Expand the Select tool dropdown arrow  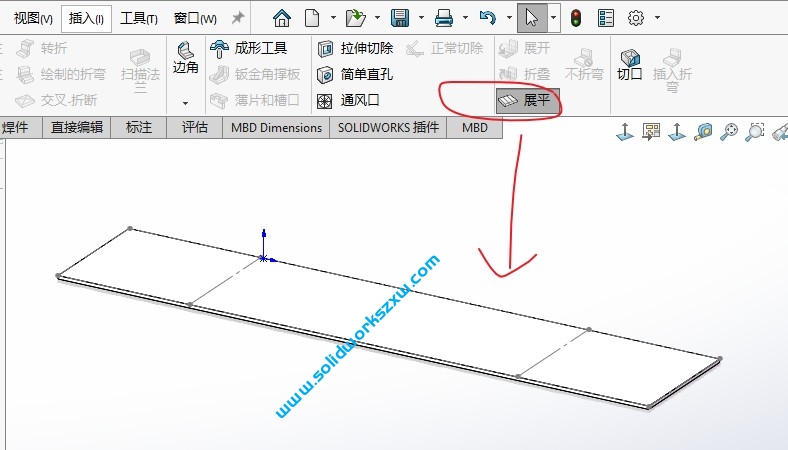(553, 18)
